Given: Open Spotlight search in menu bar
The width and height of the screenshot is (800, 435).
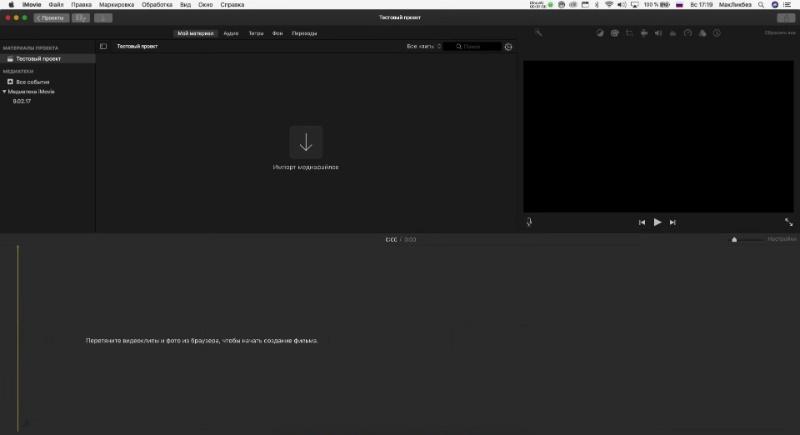Looking at the screenshot, I should coord(761,5).
